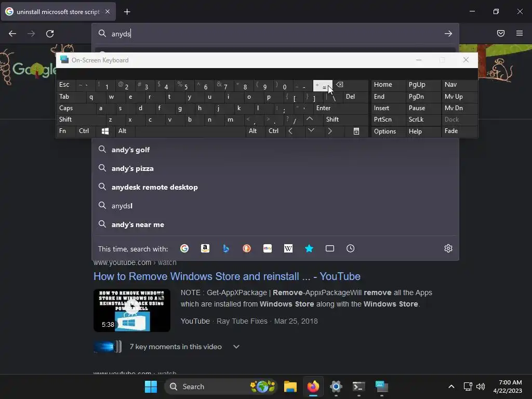Open Terminal from the taskbar
The image size is (532, 399).
click(358, 387)
